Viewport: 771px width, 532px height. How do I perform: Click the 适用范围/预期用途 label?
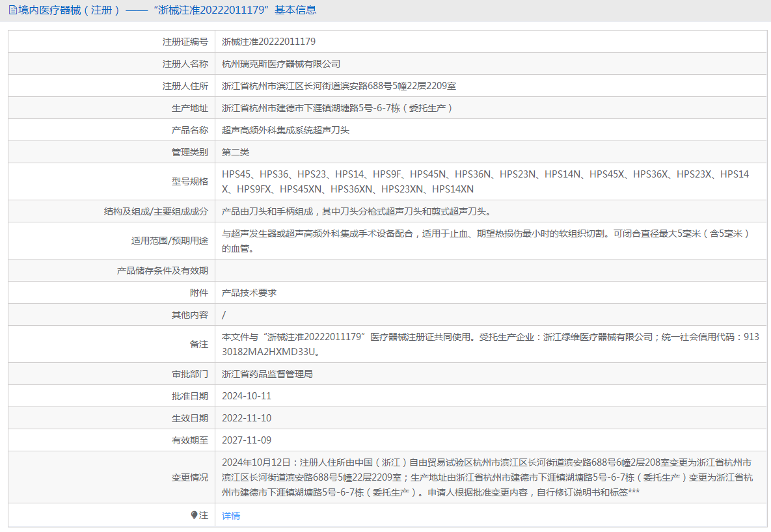pyautogui.click(x=170, y=241)
